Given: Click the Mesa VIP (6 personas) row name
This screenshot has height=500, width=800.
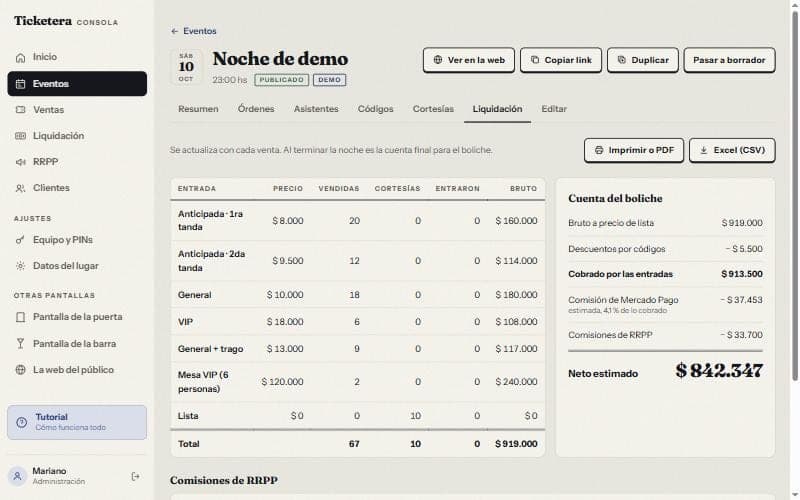Looking at the screenshot, I should pyautogui.click(x=203, y=382).
